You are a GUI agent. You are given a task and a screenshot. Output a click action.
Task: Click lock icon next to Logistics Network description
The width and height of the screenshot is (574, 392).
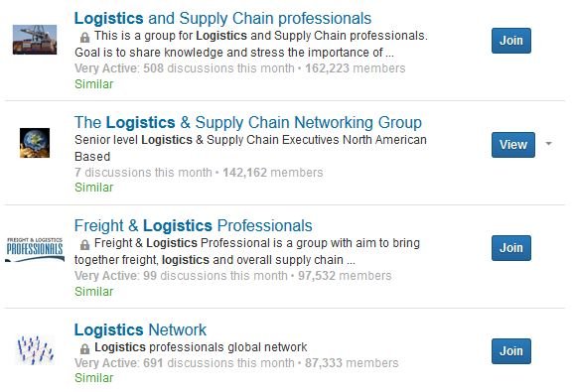point(84,349)
